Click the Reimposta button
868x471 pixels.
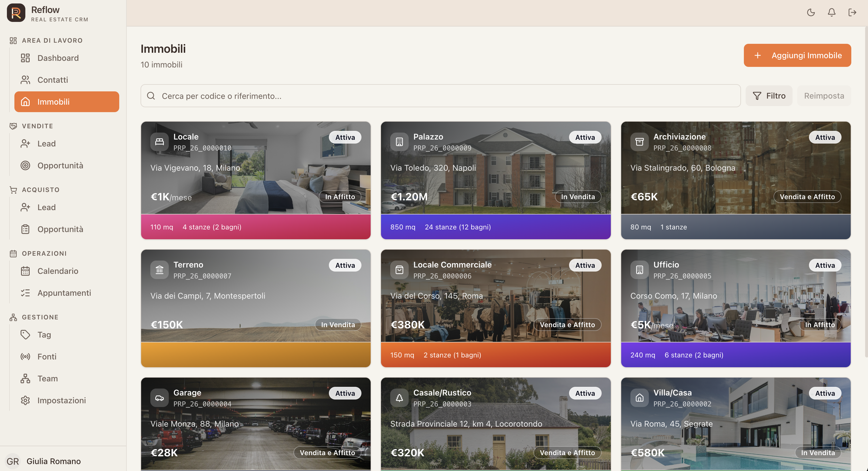pyautogui.click(x=824, y=96)
